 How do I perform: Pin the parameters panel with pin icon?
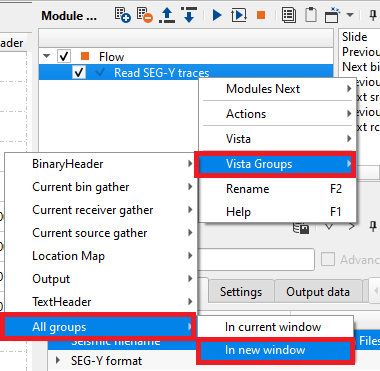373,227
